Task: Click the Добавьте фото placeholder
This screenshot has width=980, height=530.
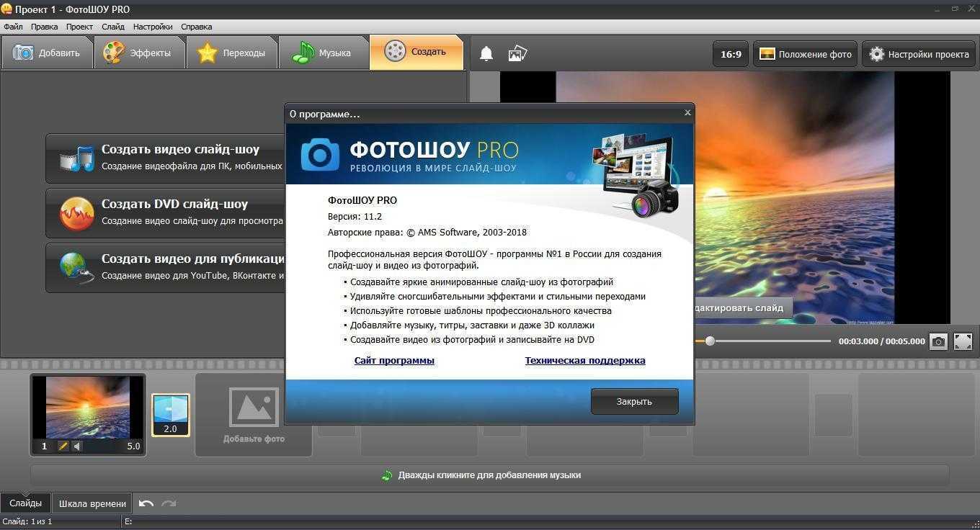Action: tap(254, 415)
